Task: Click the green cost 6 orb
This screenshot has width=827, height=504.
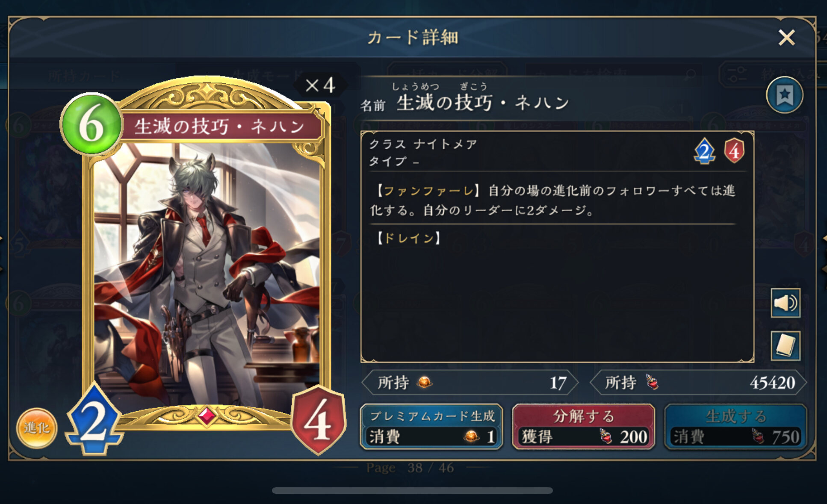Action: (91, 124)
